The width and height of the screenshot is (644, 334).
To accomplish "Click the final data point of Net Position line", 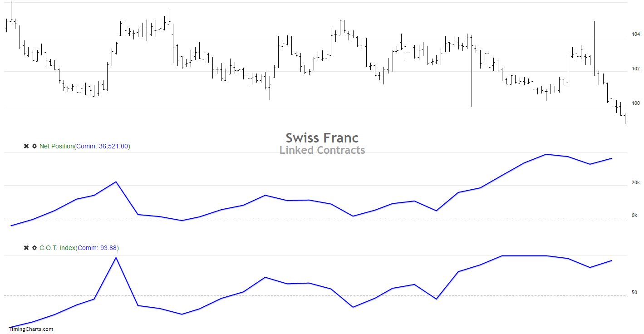I will pos(611,158).
